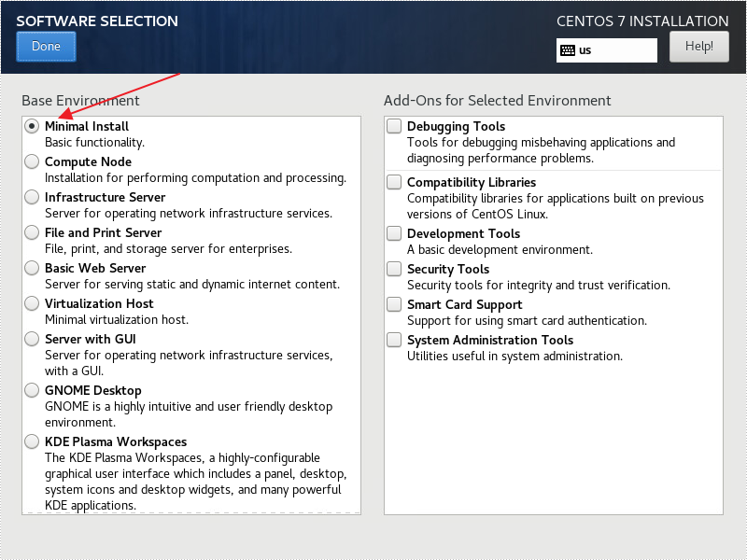
Task: Open the Help! button
Action: [698, 46]
